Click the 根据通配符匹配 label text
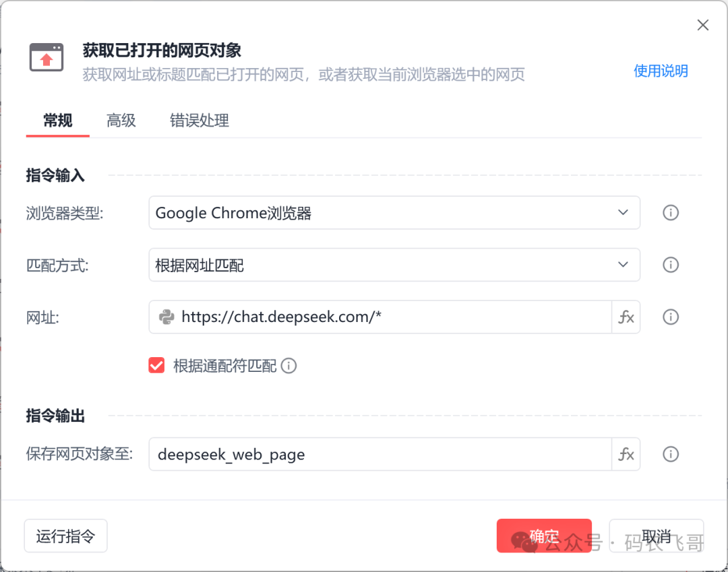Image resolution: width=728 pixels, height=572 pixels. pos(224,366)
